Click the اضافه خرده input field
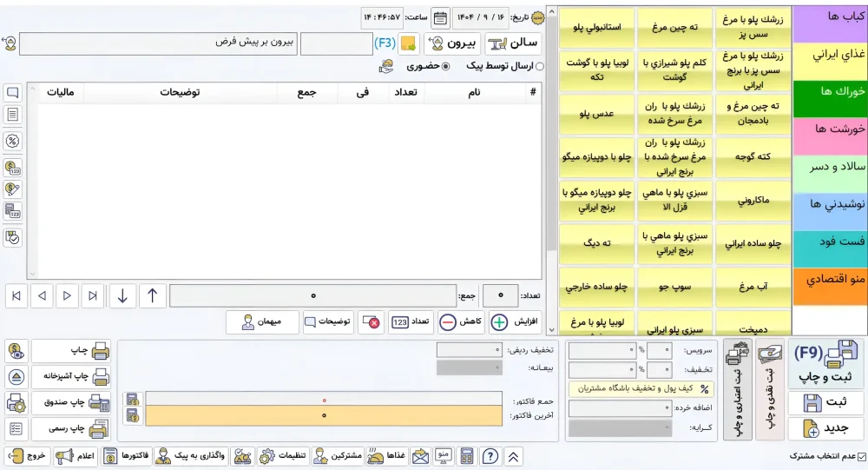 tap(620, 408)
